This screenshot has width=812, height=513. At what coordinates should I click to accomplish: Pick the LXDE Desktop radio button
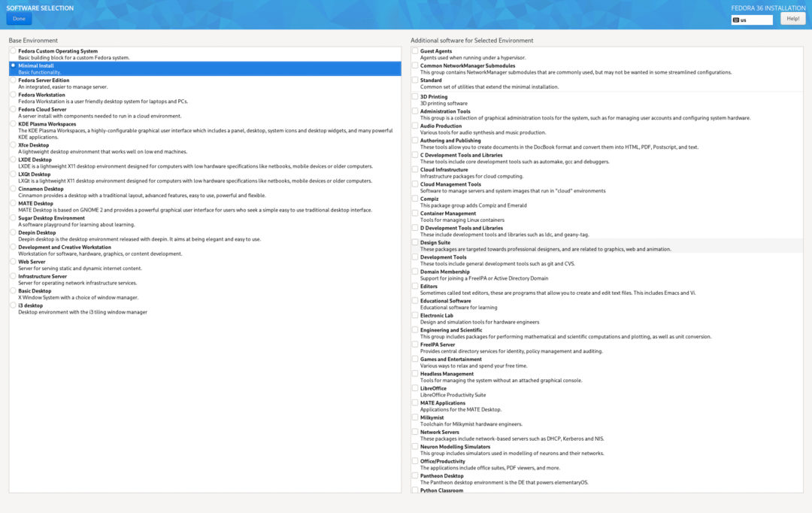[13, 159]
